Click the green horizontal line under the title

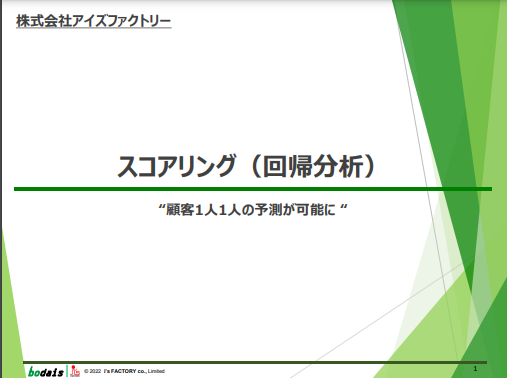(253, 189)
